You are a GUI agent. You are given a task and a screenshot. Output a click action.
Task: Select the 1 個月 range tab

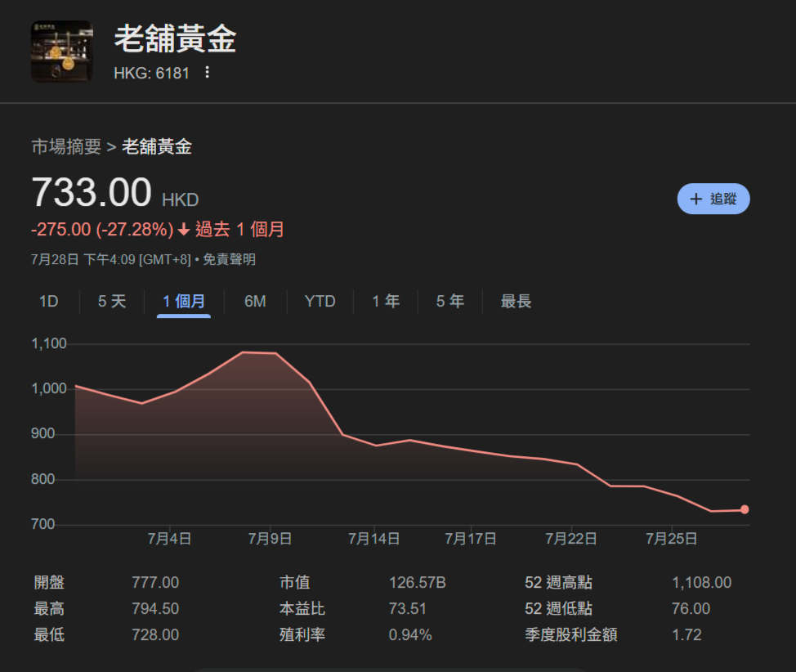184,302
